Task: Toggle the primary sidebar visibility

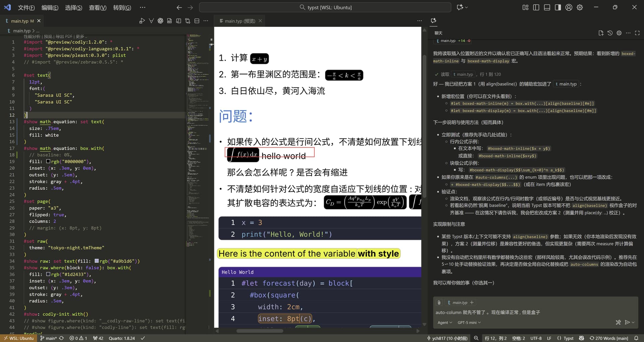Action: [536, 7]
